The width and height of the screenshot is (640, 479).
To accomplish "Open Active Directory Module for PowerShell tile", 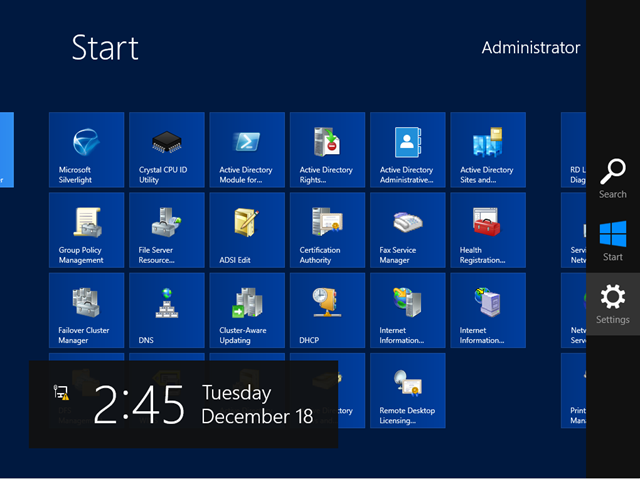I will tap(247, 150).
